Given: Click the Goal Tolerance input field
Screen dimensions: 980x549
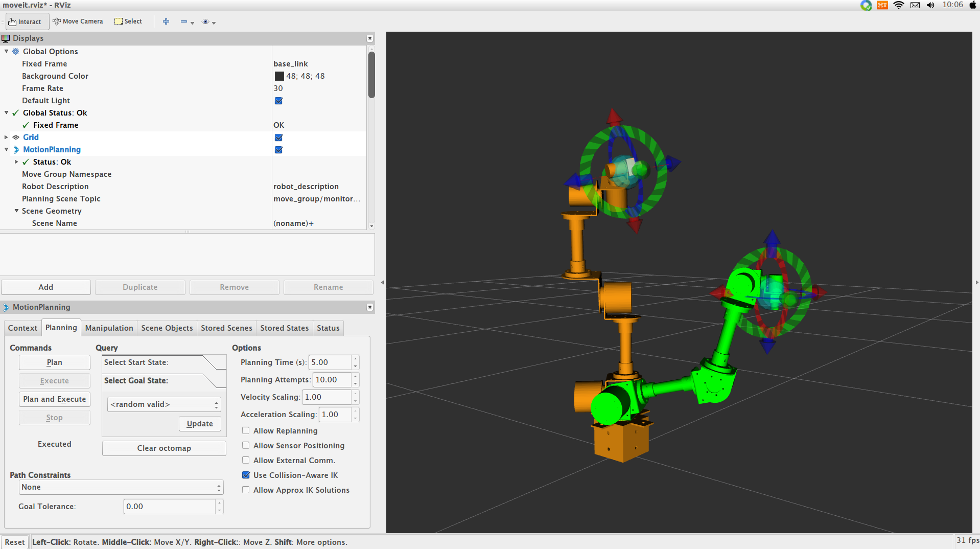Looking at the screenshot, I should click(x=169, y=506).
